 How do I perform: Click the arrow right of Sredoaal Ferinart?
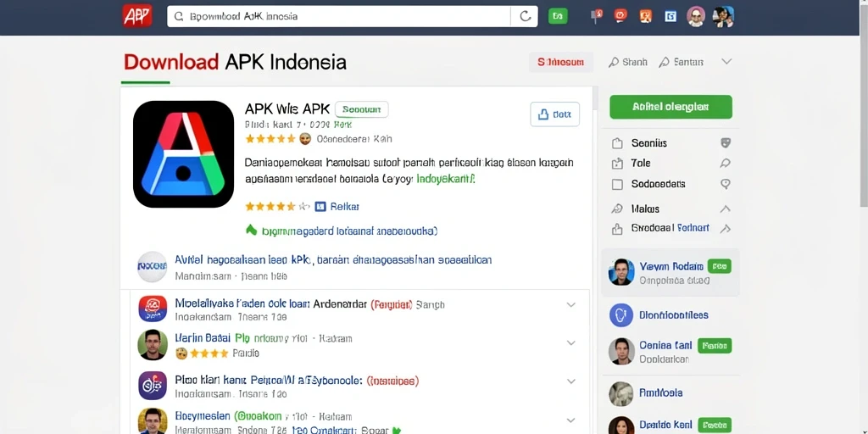(x=725, y=229)
